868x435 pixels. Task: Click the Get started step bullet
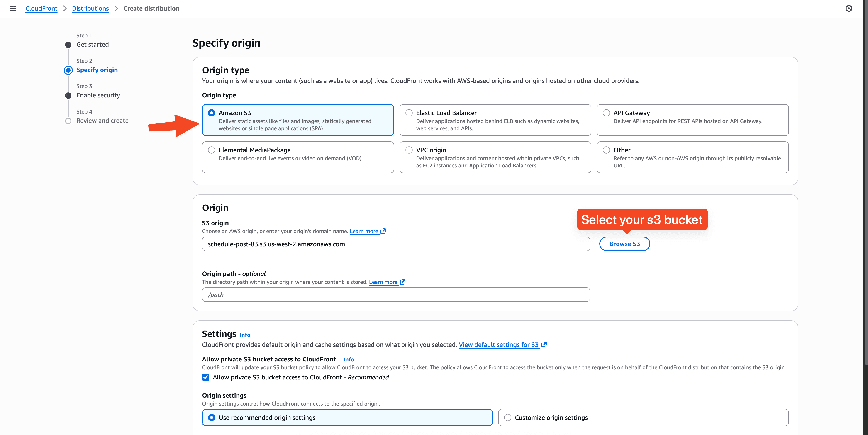[68, 45]
